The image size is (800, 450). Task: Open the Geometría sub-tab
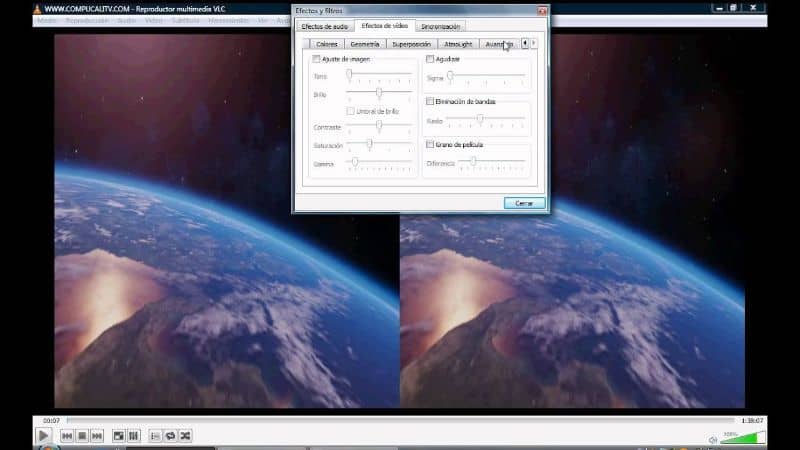point(365,44)
